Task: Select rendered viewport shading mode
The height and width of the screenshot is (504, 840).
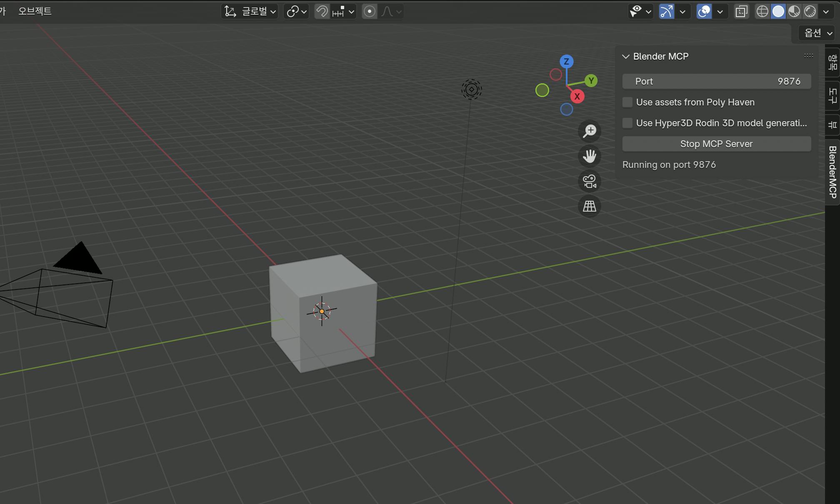Action: pos(810,11)
